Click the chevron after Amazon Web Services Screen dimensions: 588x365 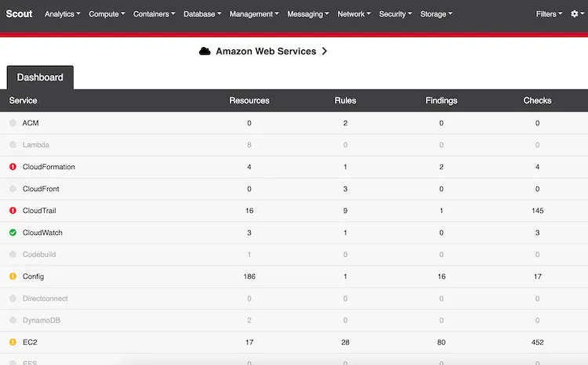click(325, 52)
